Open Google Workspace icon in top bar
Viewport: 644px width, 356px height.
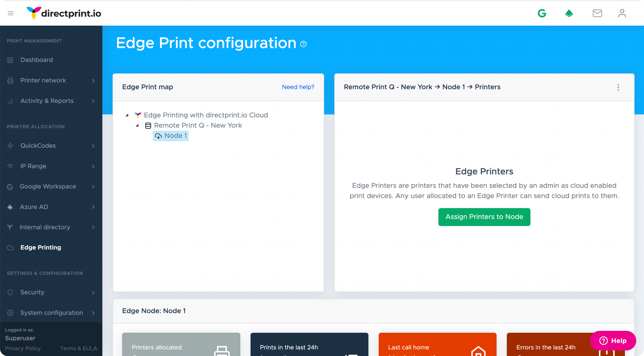pos(542,13)
